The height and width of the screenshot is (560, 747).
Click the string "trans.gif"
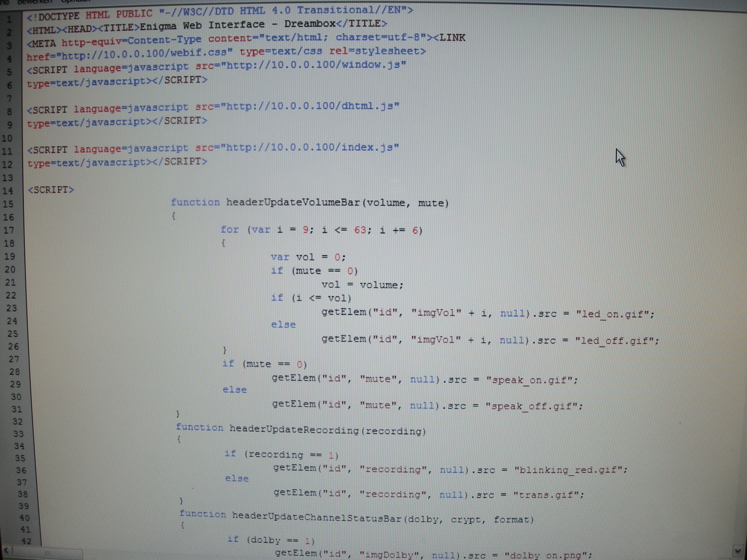pos(546,495)
